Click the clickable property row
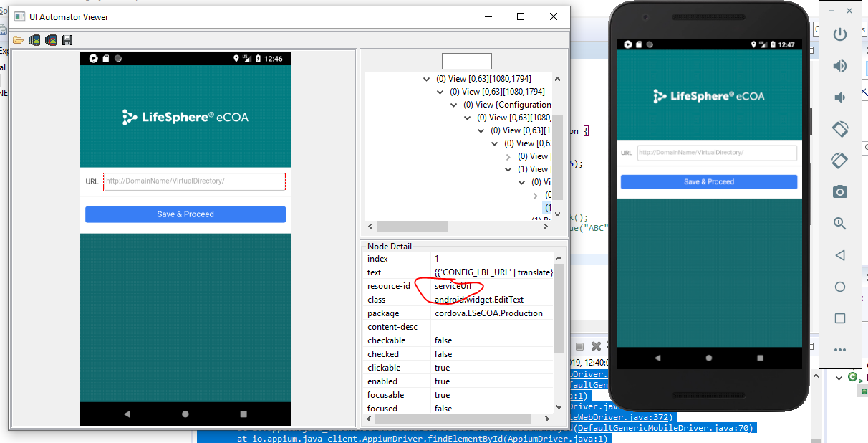Image resolution: width=868 pixels, height=443 pixels. coord(459,368)
